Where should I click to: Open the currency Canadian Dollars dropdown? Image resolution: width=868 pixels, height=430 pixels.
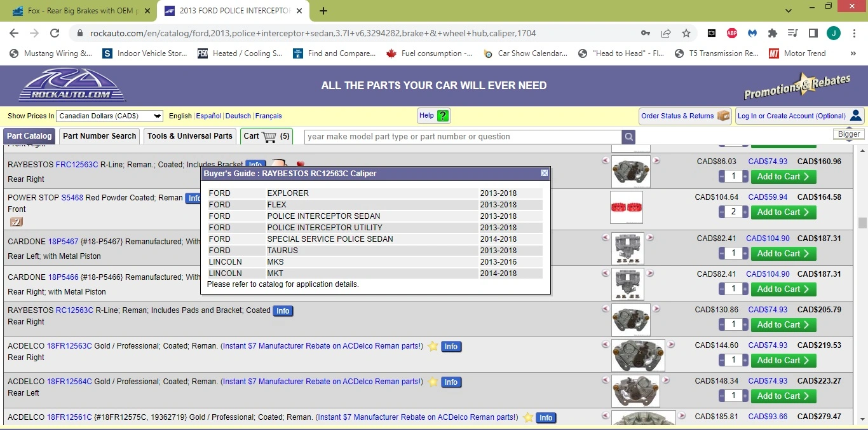pos(110,116)
